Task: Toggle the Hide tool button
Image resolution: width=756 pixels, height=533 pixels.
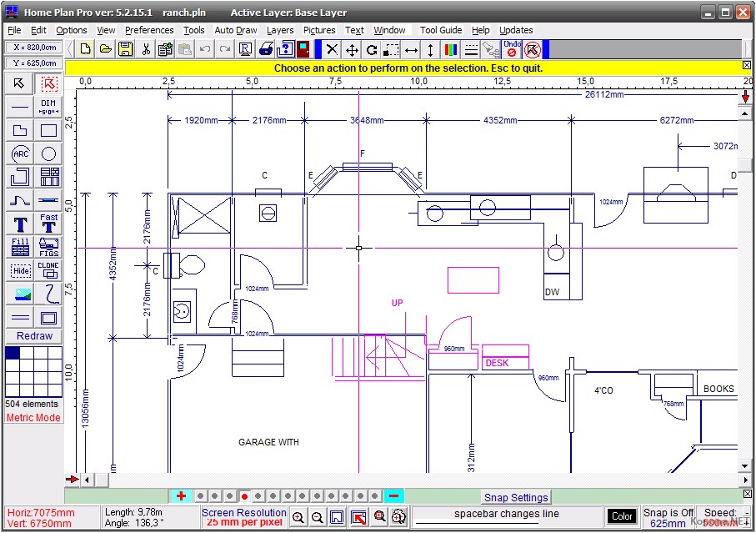Action: pyautogui.click(x=21, y=270)
